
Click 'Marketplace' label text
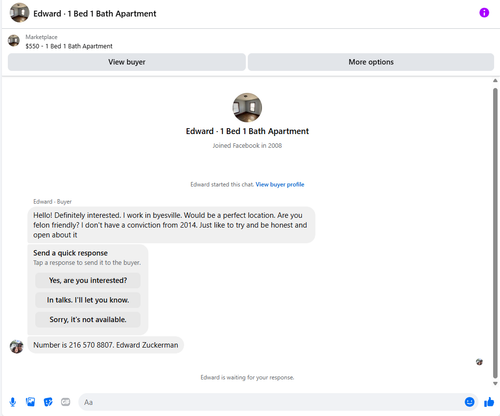pyautogui.click(x=41, y=37)
